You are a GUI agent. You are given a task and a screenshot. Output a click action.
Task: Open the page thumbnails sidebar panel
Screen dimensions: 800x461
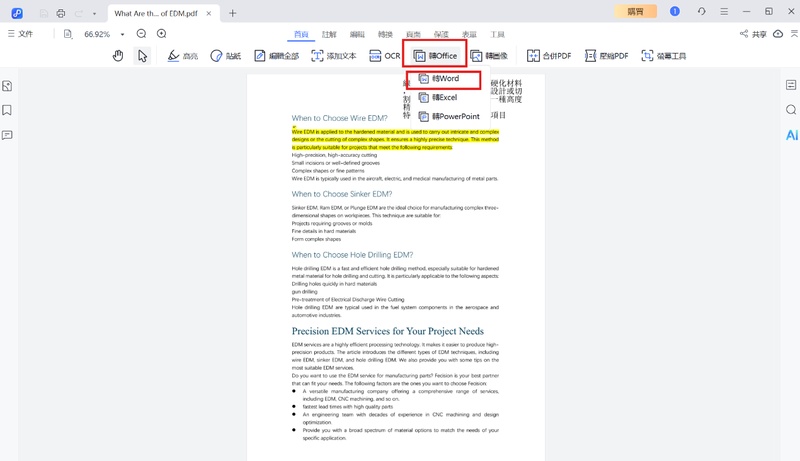[x=8, y=86]
